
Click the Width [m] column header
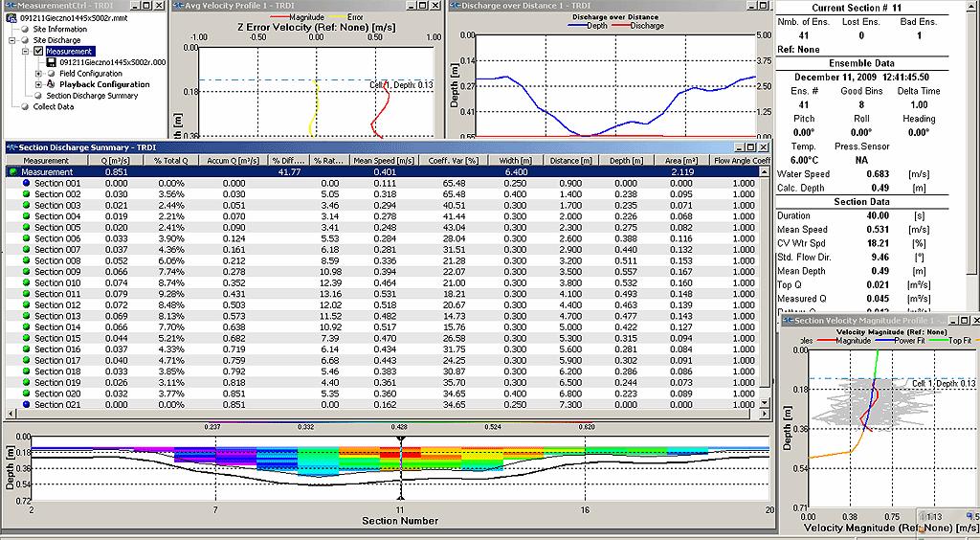pyautogui.click(x=516, y=161)
